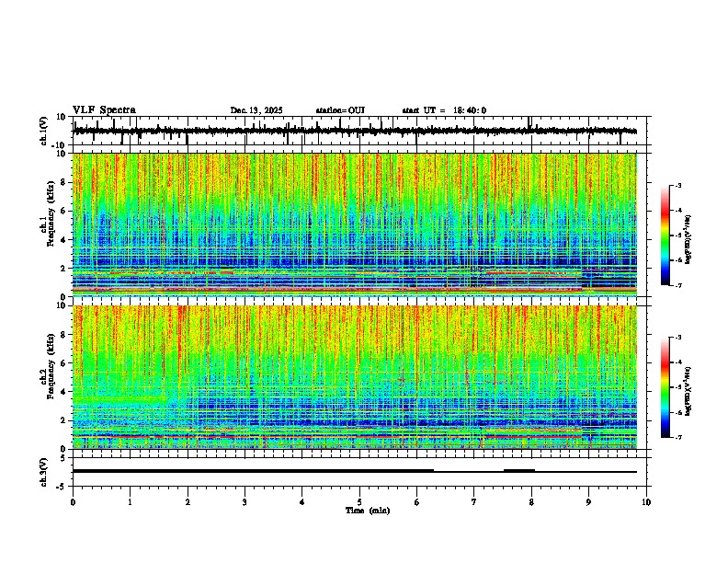Click time-axis tick label "9"

tap(588, 502)
